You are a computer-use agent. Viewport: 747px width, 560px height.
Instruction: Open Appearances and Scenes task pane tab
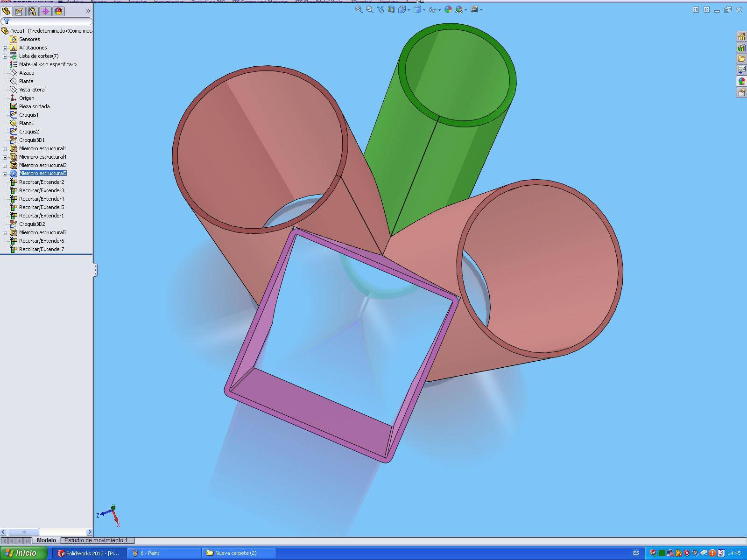pos(741,81)
